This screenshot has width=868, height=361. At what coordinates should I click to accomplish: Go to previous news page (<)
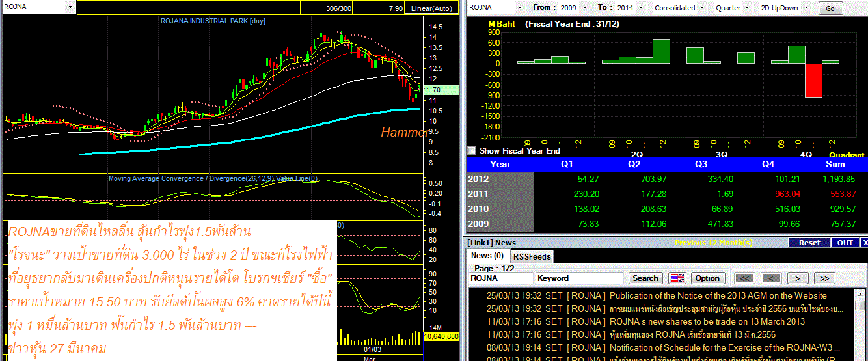tap(770, 278)
